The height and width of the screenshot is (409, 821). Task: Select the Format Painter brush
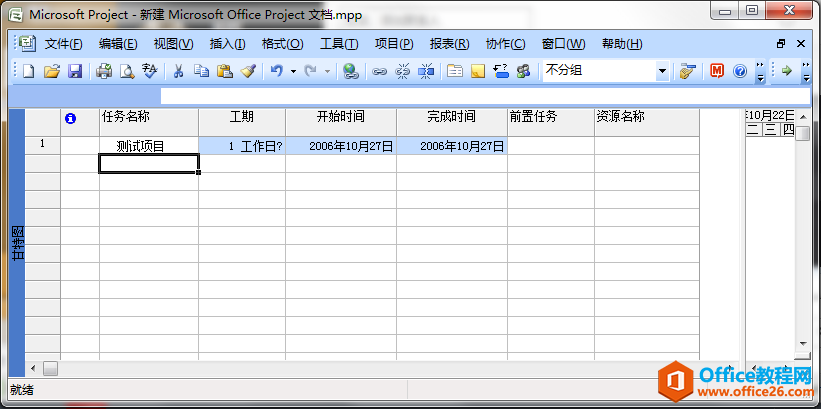pos(248,71)
